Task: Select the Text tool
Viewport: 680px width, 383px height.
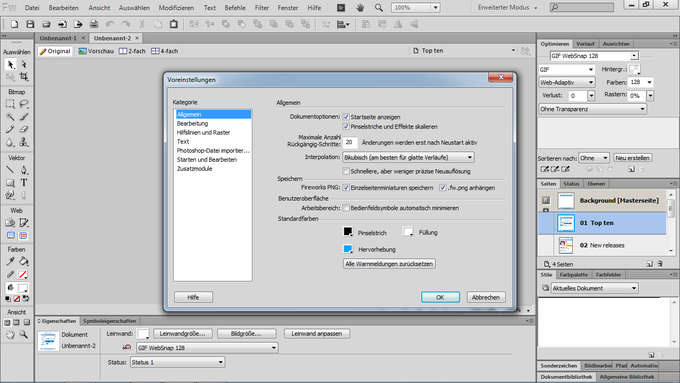Action: coord(24,183)
